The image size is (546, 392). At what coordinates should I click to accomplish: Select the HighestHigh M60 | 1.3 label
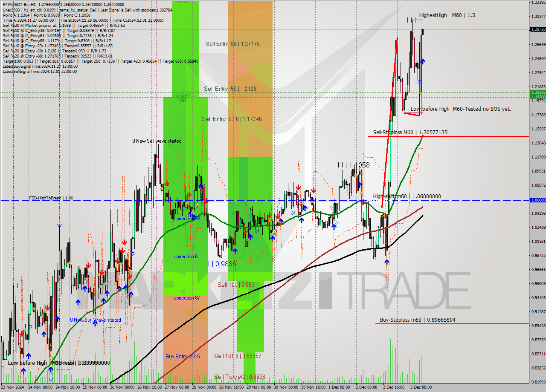tap(447, 15)
